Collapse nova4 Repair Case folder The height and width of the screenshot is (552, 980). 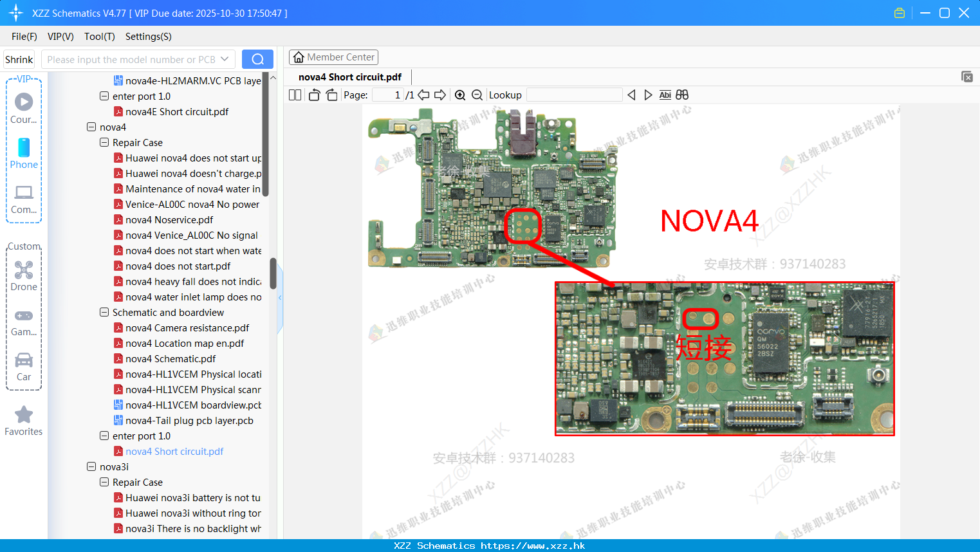click(x=104, y=143)
